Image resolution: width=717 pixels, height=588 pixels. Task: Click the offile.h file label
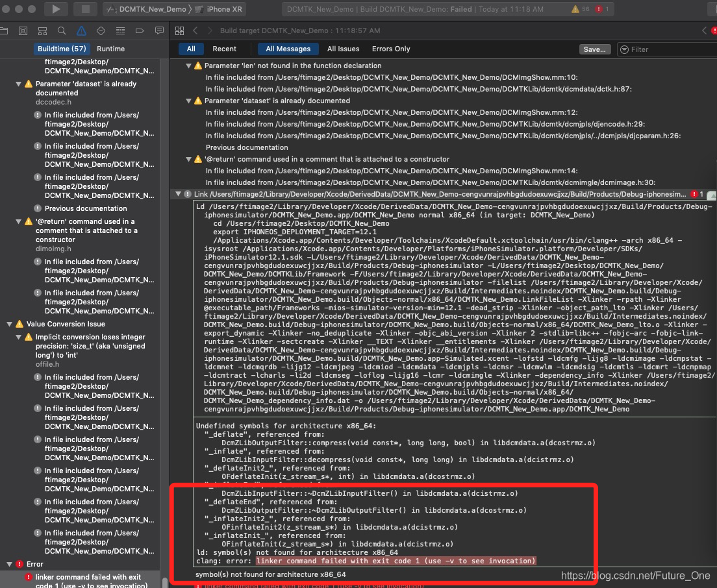tap(47, 365)
